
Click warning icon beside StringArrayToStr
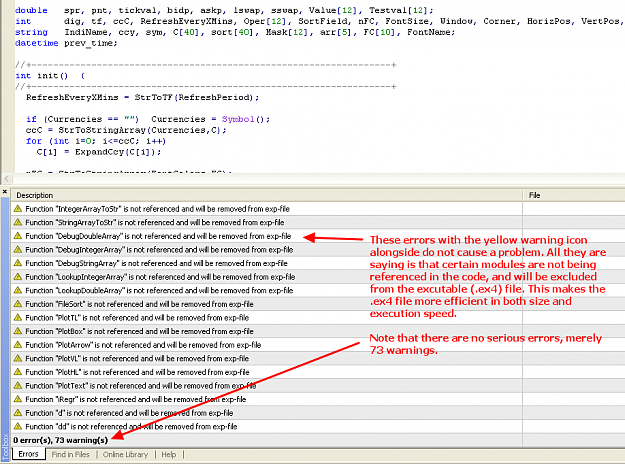click(x=18, y=222)
